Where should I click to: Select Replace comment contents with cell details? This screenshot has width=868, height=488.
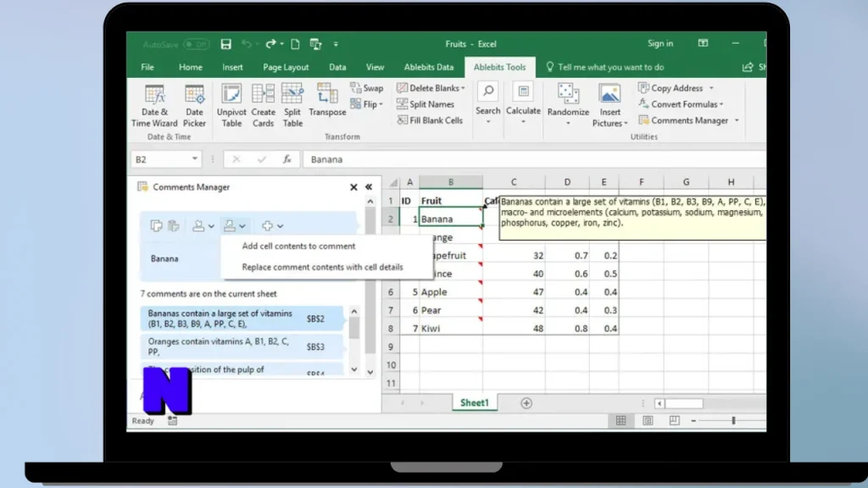coord(322,267)
